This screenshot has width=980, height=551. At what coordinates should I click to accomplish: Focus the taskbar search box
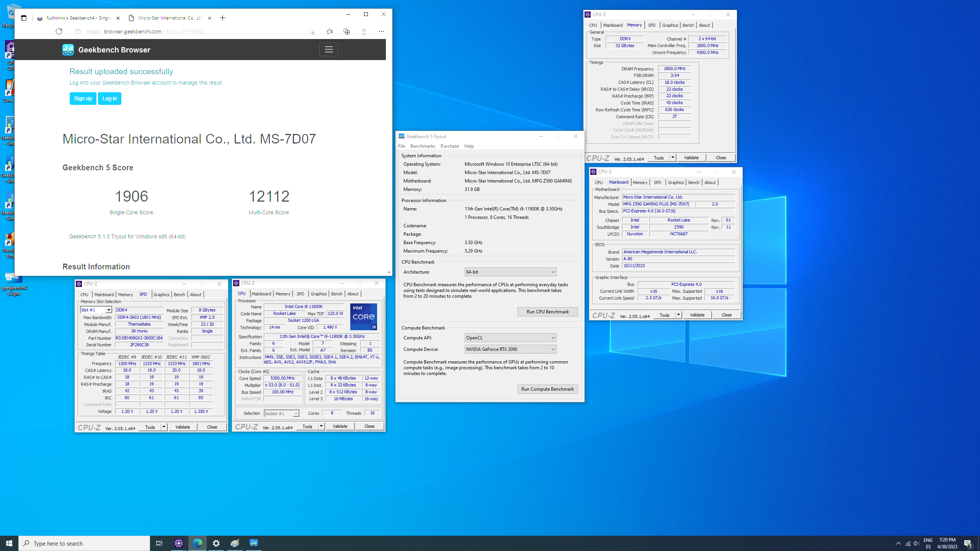click(x=84, y=543)
